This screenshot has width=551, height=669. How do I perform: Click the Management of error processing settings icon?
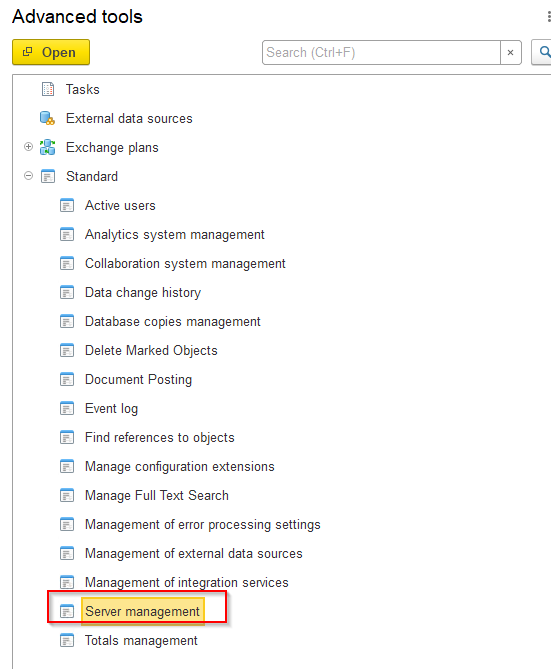point(67,524)
